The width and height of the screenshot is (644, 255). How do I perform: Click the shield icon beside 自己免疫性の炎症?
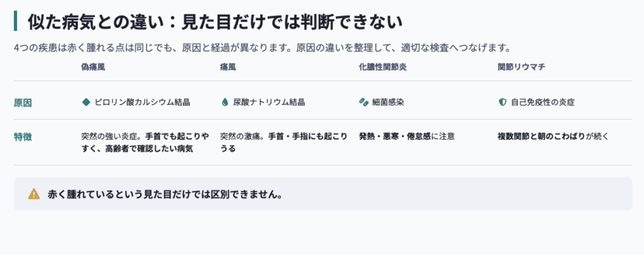502,102
